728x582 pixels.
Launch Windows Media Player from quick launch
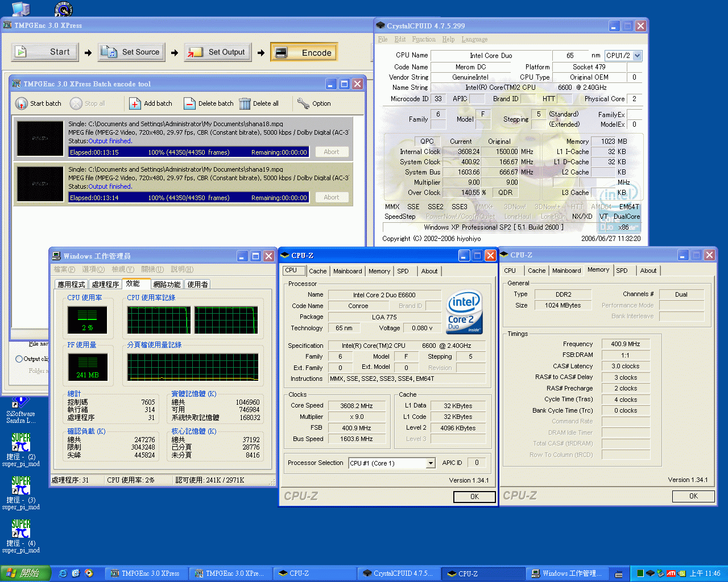click(89, 573)
